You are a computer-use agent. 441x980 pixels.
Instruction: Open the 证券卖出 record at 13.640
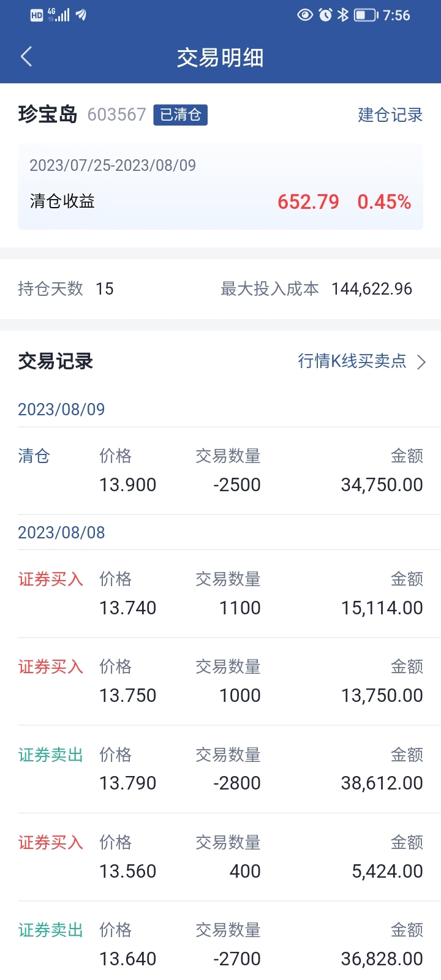pos(221,945)
